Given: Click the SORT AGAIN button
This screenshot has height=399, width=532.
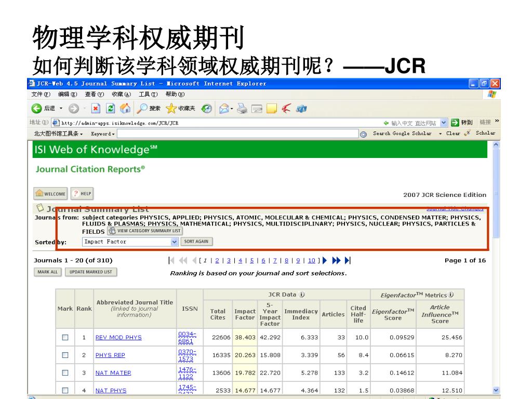Looking at the screenshot, I should click(x=196, y=242).
